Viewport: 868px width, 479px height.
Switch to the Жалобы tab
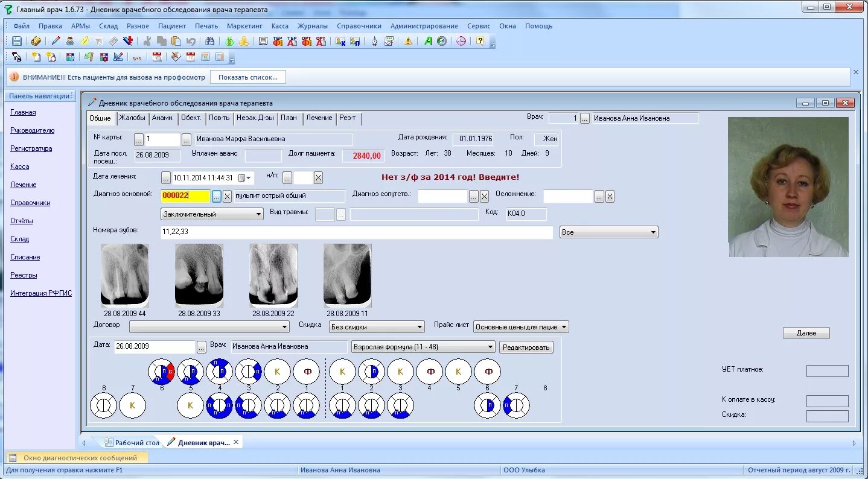click(132, 118)
